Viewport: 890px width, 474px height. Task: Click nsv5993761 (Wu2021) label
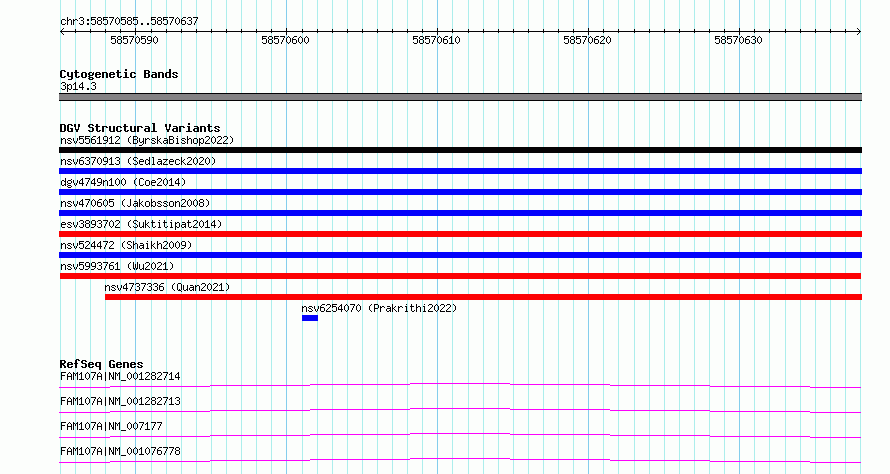(x=117, y=266)
